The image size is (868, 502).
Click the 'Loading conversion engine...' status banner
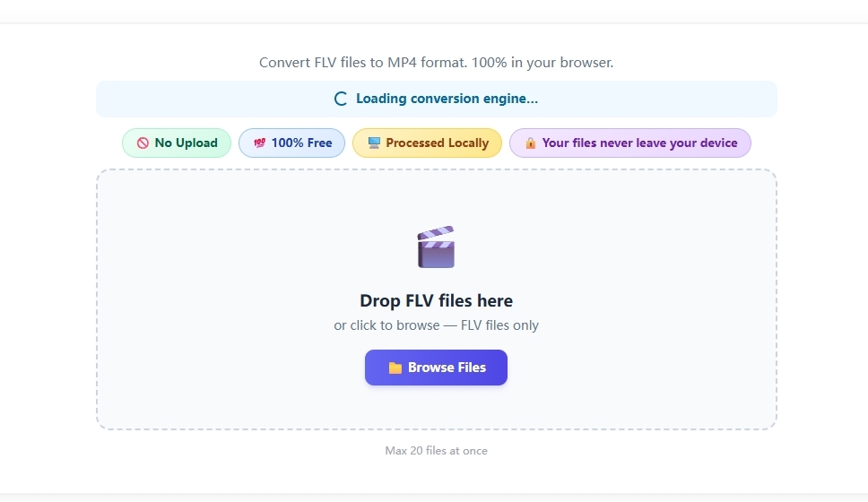pos(436,100)
